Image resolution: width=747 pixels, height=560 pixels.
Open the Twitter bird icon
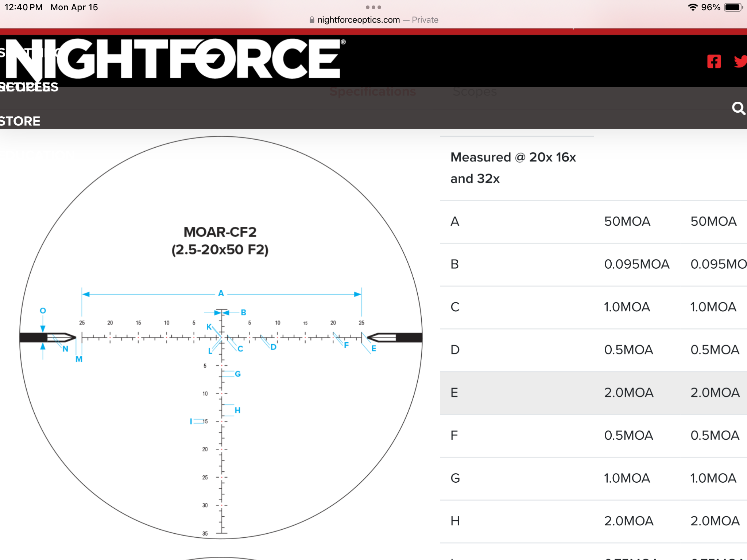[740, 61]
